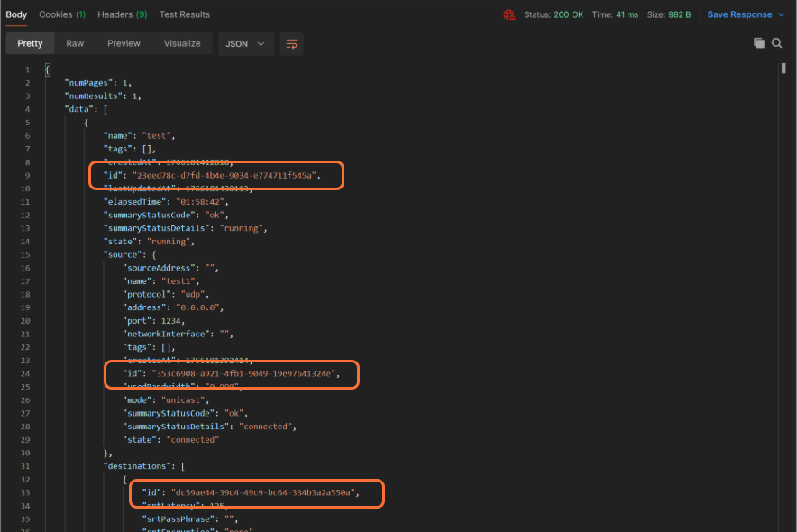Switch to the Body tab
Viewport: 797px width, 532px height.
pos(16,14)
